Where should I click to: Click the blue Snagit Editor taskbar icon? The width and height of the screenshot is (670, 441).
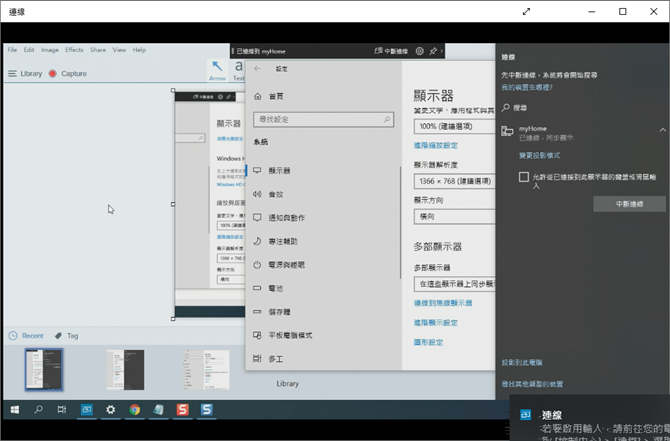pos(207,410)
